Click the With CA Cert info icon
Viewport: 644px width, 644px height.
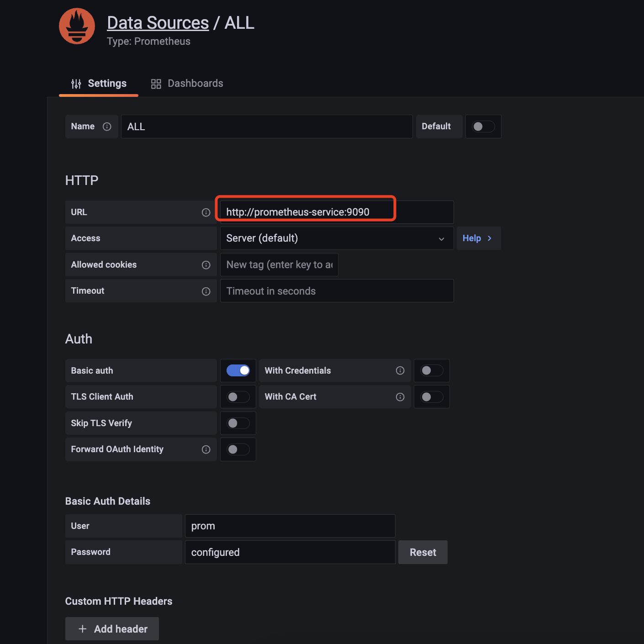pyautogui.click(x=400, y=397)
